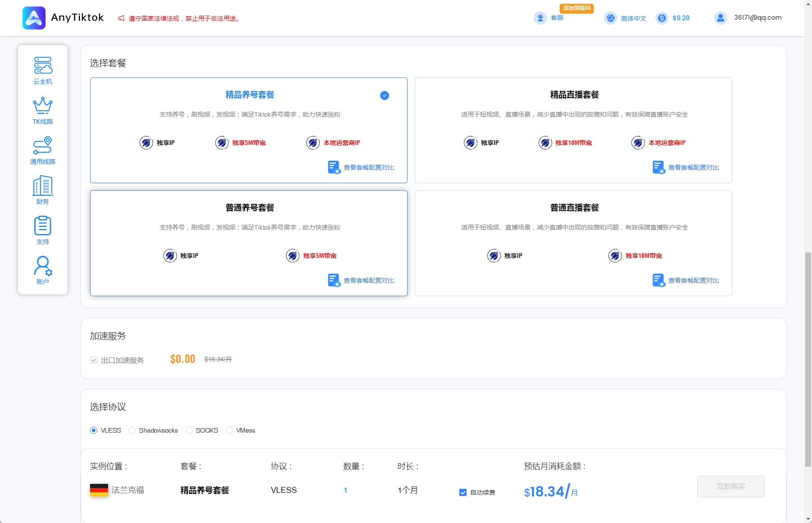Viewport: 812px width, 523px height.
Task: Open the 云主机 cloud host sidebar icon
Action: pos(43,65)
